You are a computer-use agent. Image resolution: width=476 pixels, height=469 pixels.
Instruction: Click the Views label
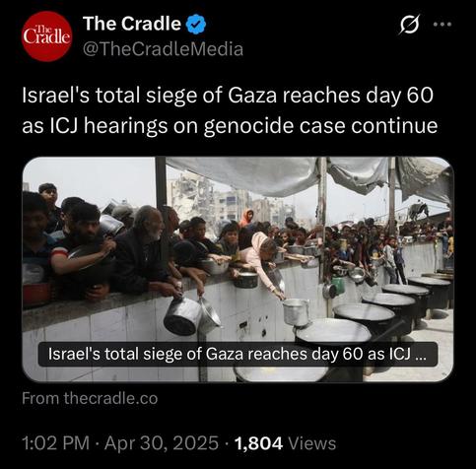point(312,443)
